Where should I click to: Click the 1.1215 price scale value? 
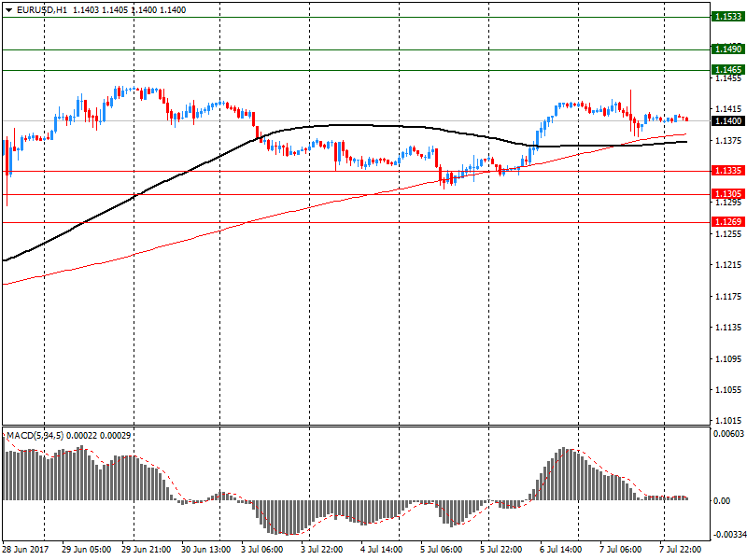coord(728,265)
